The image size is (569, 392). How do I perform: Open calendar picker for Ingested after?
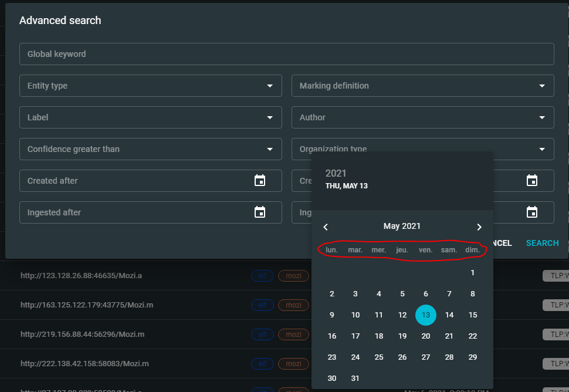click(x=260, y=212)
